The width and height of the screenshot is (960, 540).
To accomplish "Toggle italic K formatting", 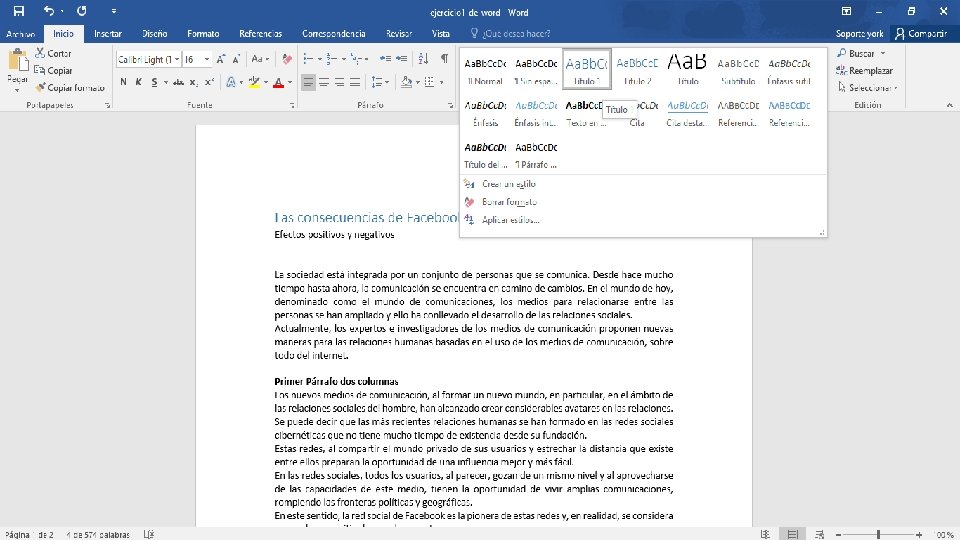I will coord(138,82).
